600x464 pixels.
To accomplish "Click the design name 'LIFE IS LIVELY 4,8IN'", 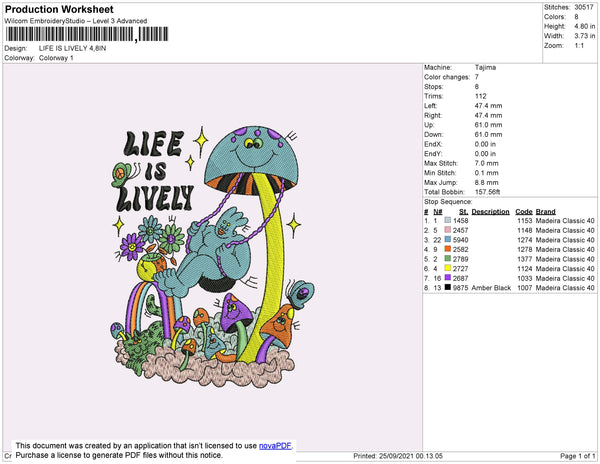I will point(72,49).
